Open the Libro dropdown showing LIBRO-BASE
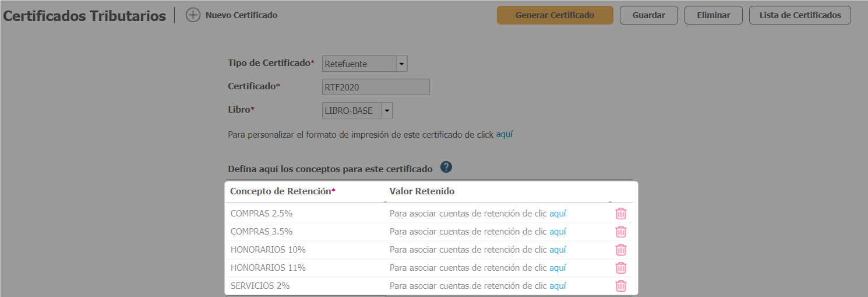 [x=387, y=110]
